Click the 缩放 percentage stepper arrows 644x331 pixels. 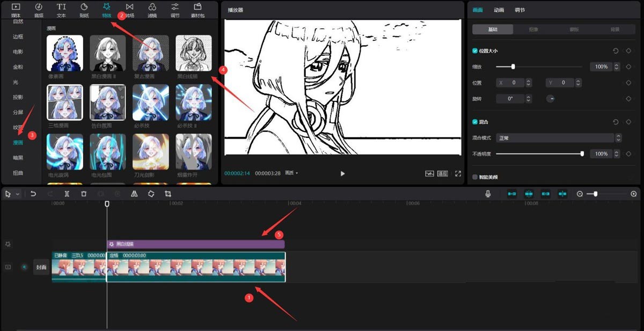[x=617, y=67]
